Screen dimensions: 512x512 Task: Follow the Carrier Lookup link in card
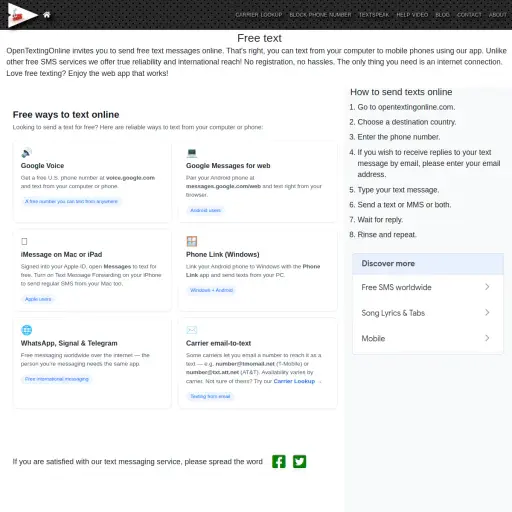pos(294,381)
